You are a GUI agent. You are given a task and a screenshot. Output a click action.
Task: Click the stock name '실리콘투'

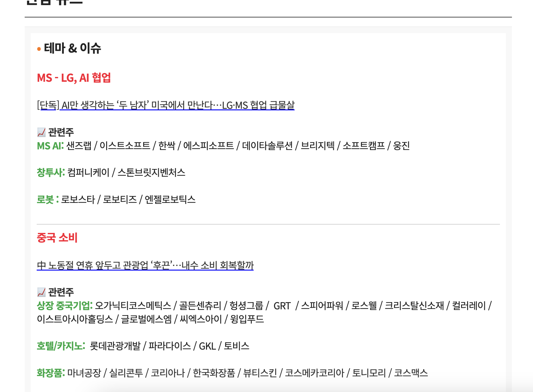126,373
